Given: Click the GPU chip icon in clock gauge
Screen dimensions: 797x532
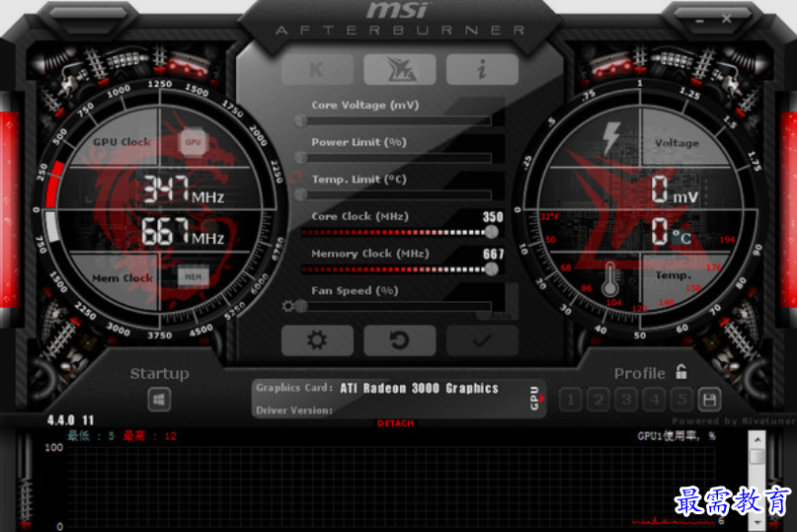Looking at the screenshot, I should [193, 142].
